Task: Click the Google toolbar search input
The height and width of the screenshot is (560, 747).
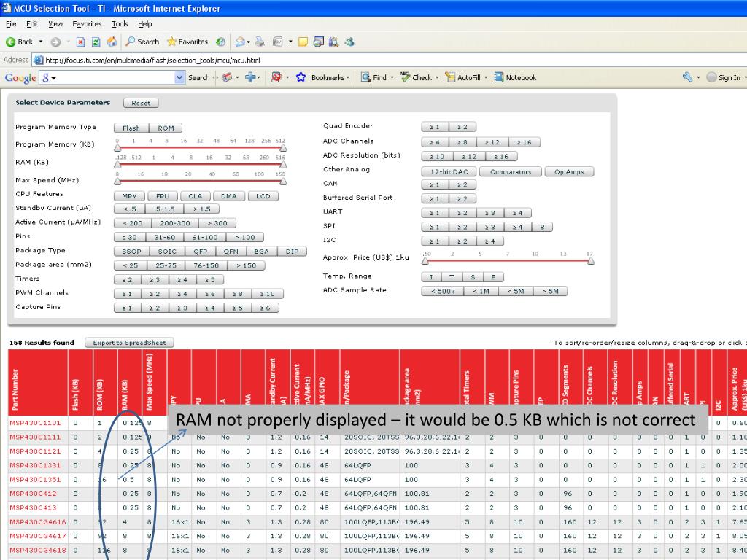Action: point(108,77)
